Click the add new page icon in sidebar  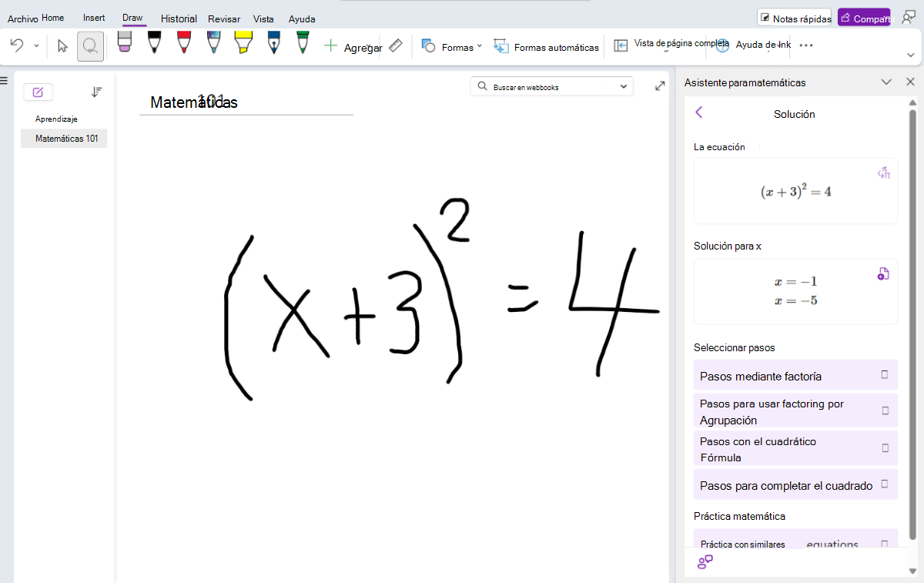click(x=38, y=92)
